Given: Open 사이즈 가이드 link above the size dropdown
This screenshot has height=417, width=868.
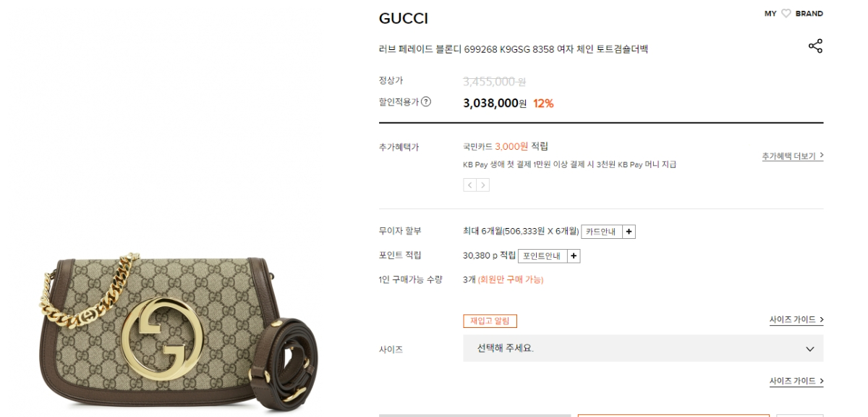Looking at the screenshot, I should (796, 319).
